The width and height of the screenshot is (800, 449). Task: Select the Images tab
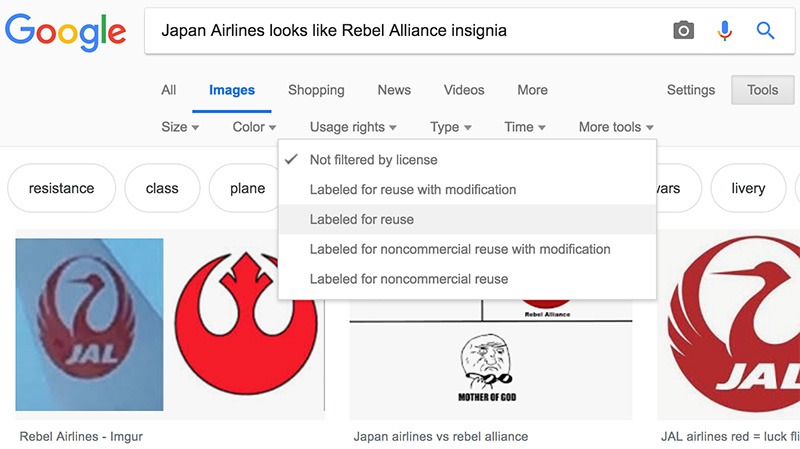[232, 90]
